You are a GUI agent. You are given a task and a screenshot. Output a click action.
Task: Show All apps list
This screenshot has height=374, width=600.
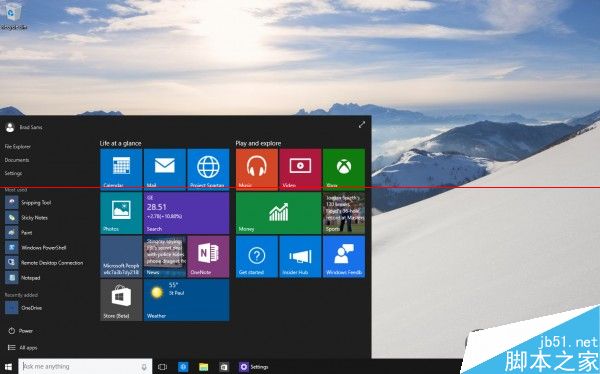tap(23, 348)
